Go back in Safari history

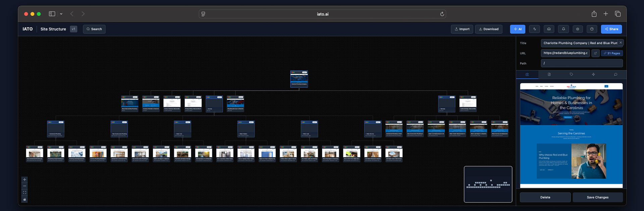point(72,14)
